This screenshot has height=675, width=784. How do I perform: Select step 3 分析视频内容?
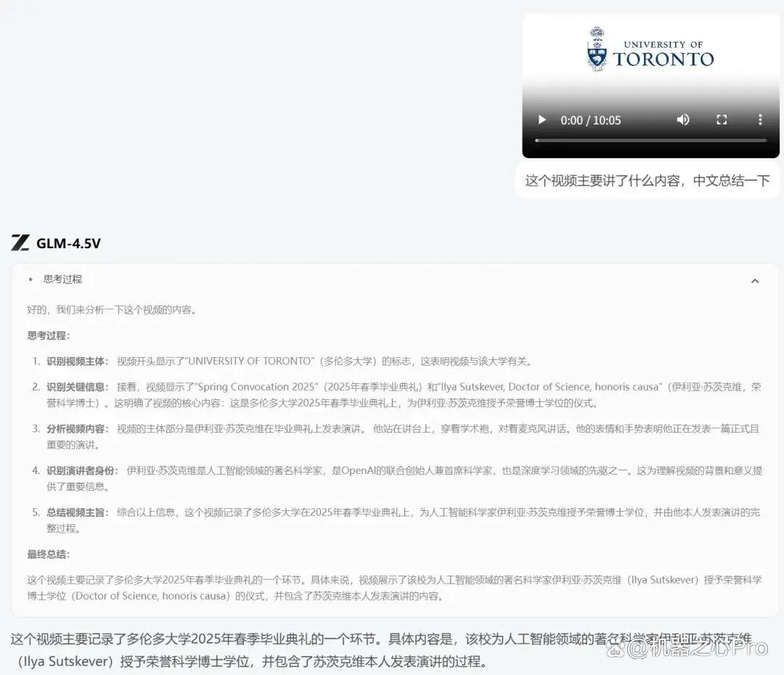coord(78,428)
